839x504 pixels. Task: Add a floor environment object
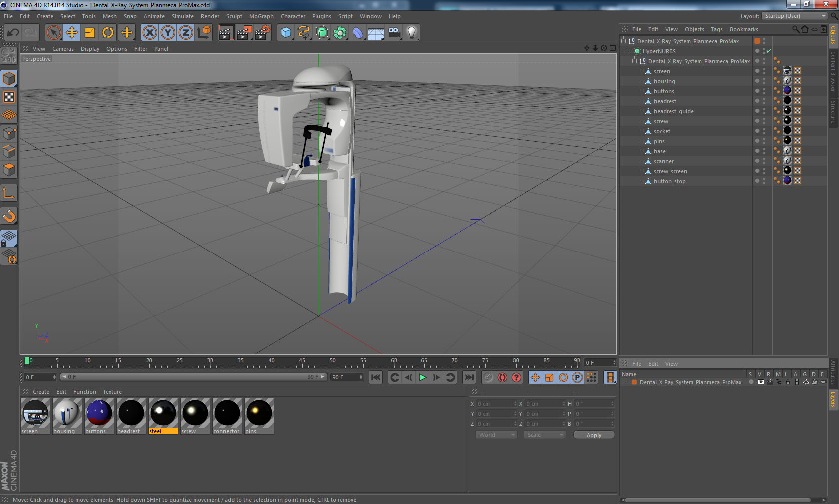point(375,33)
